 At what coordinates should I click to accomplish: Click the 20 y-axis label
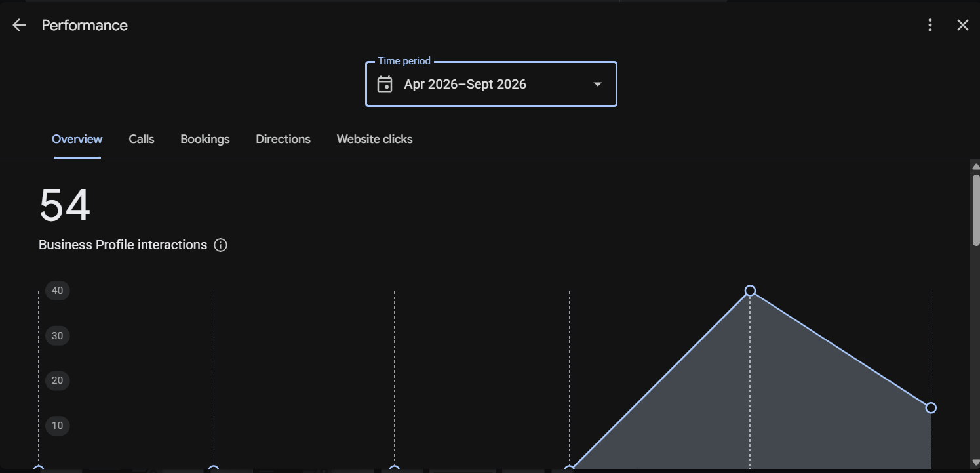pos(58,380)
